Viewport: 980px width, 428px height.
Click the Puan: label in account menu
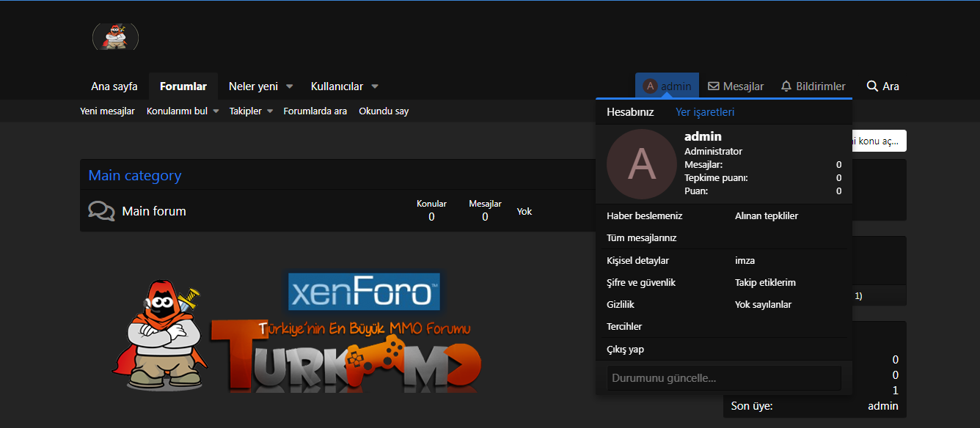click(x=696, y=191)
